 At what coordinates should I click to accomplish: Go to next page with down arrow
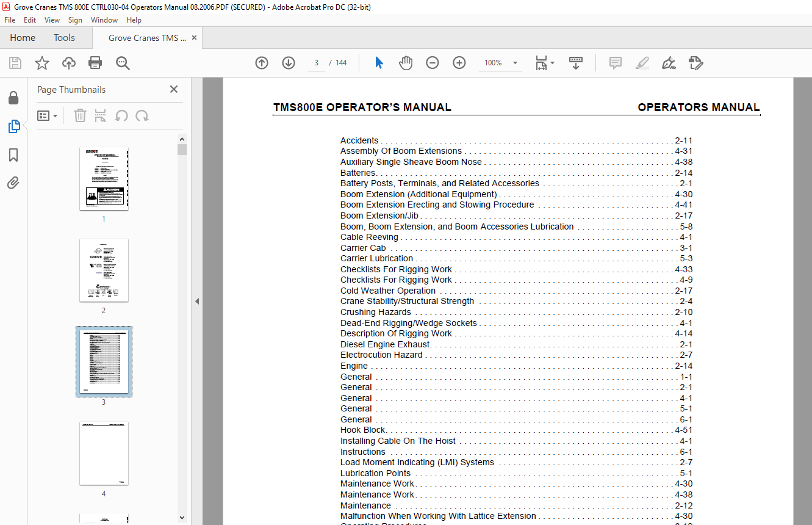[289, 63]
